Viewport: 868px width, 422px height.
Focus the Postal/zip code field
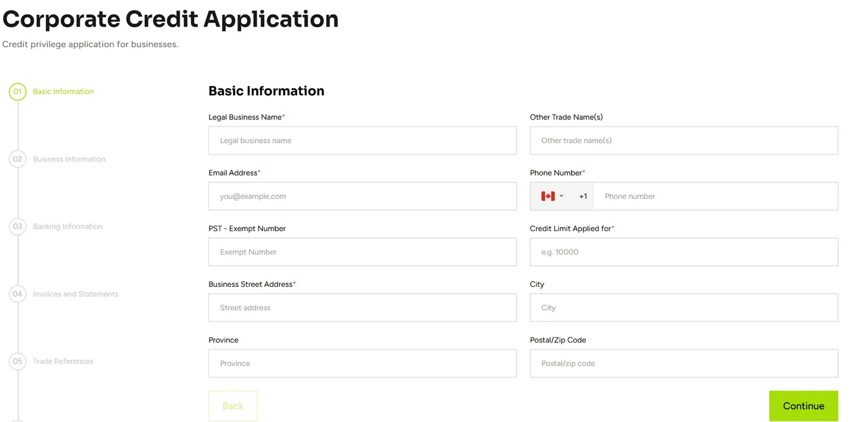(684, 364)
